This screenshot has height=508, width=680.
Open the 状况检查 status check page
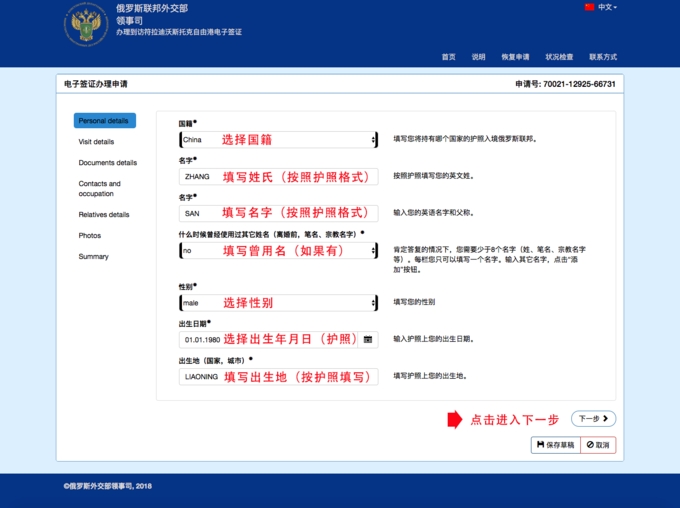click(x=559, y=57)
